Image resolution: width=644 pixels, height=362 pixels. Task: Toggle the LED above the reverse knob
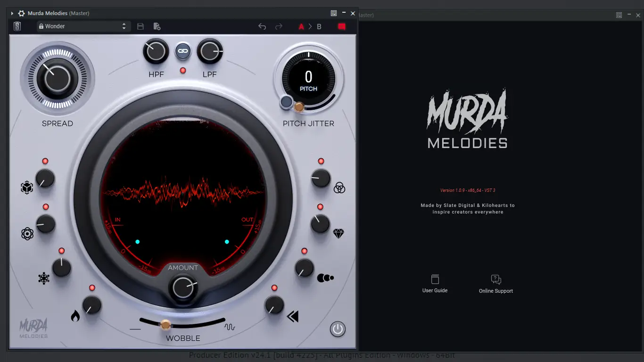pos(274,288)
